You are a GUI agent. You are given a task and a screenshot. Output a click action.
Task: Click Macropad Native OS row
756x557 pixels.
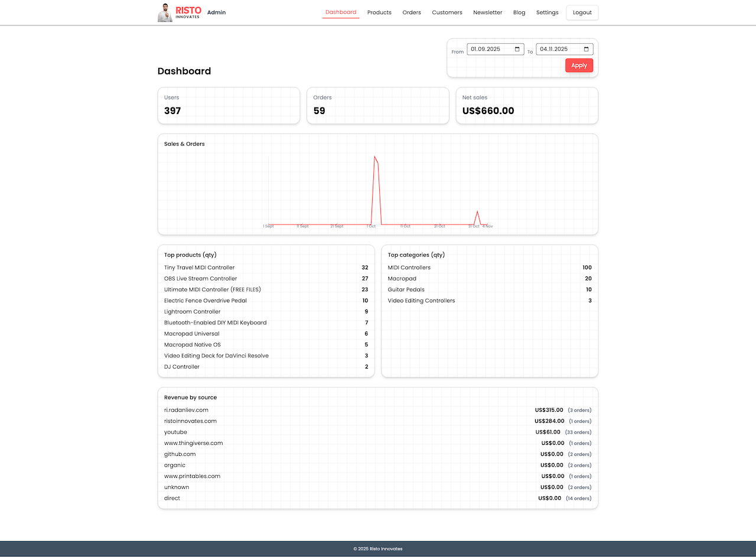click(266, 345)
